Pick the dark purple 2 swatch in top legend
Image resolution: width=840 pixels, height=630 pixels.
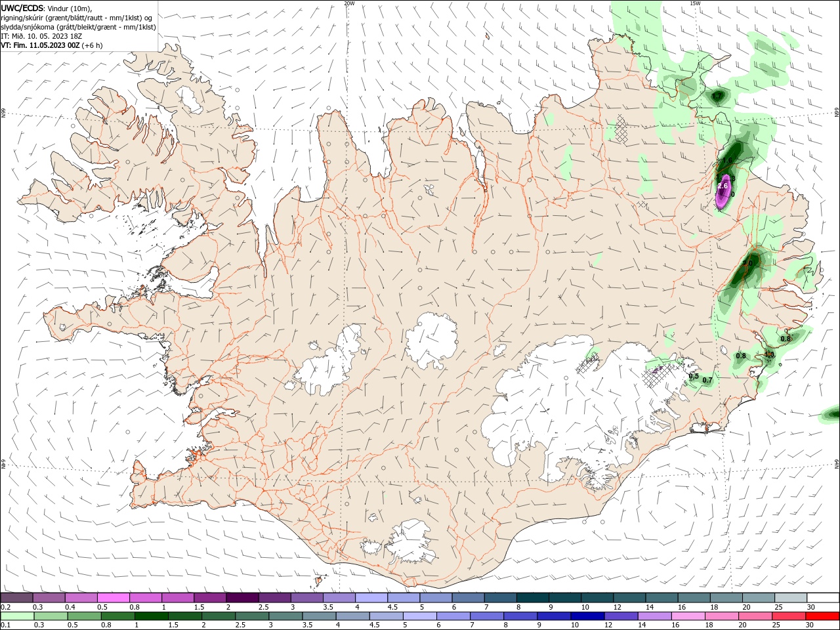pyautogui.click(x=241, y=598)
